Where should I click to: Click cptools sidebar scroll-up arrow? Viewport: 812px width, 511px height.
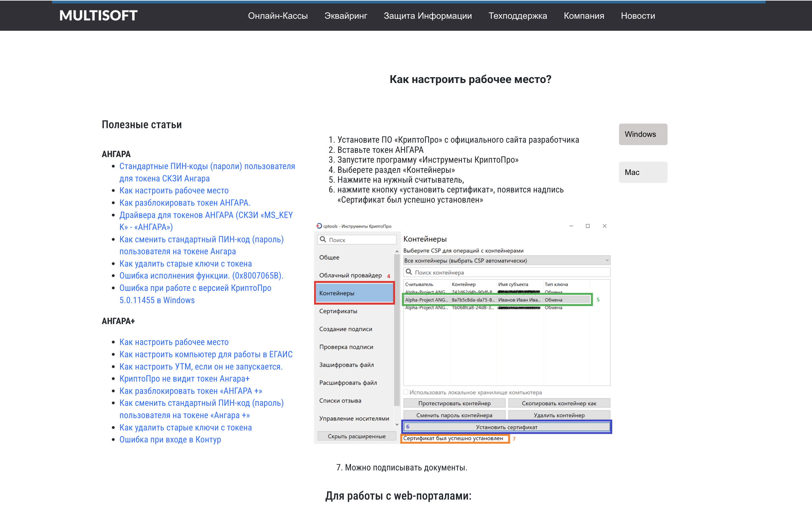point(397,252)
